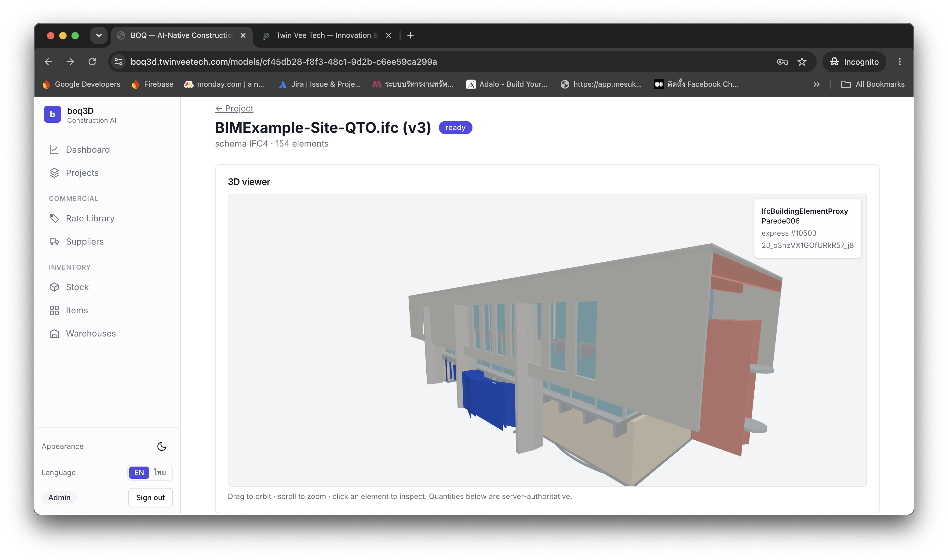Viewport: 948px width, 560px height.
Task: Click the 3D viewer heading
Action: coord(249,182)
